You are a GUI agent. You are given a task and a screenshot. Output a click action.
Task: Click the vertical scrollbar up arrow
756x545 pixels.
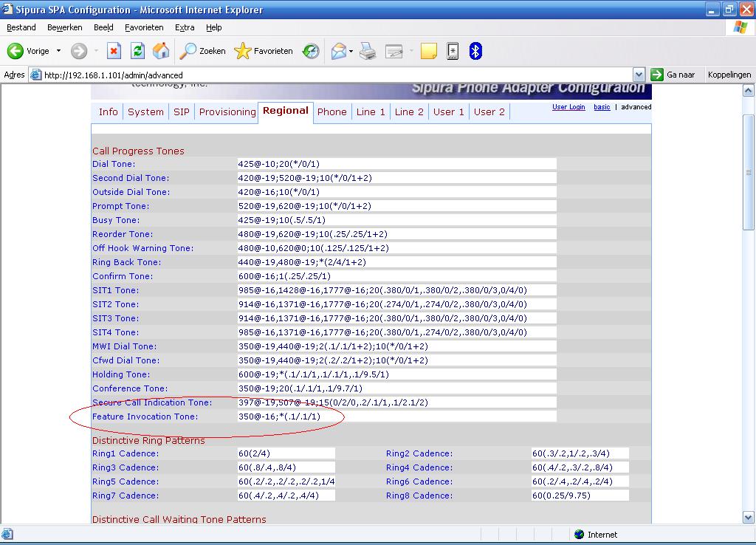point(749,91)
